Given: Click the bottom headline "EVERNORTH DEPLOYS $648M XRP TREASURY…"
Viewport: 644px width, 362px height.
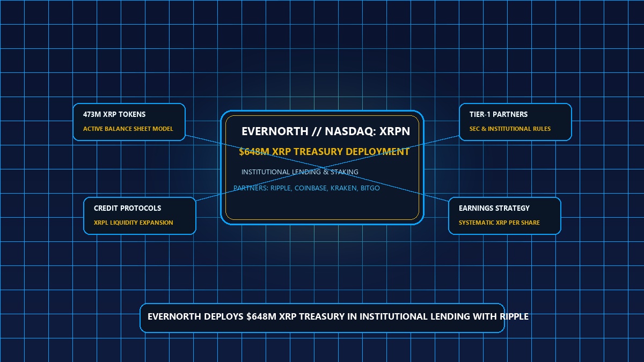Looking at the screenshot, I should point(338,316).
